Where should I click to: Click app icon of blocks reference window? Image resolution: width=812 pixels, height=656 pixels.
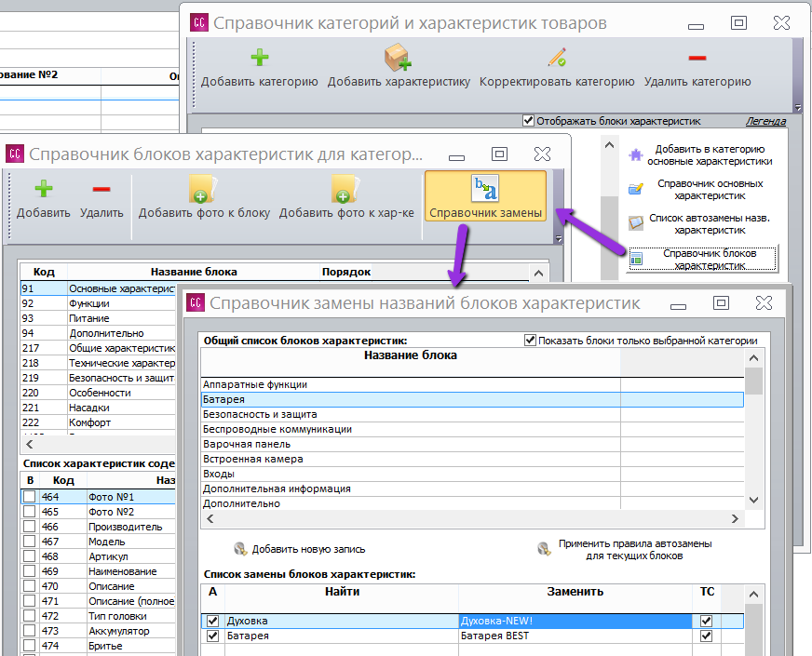[15, 154]
